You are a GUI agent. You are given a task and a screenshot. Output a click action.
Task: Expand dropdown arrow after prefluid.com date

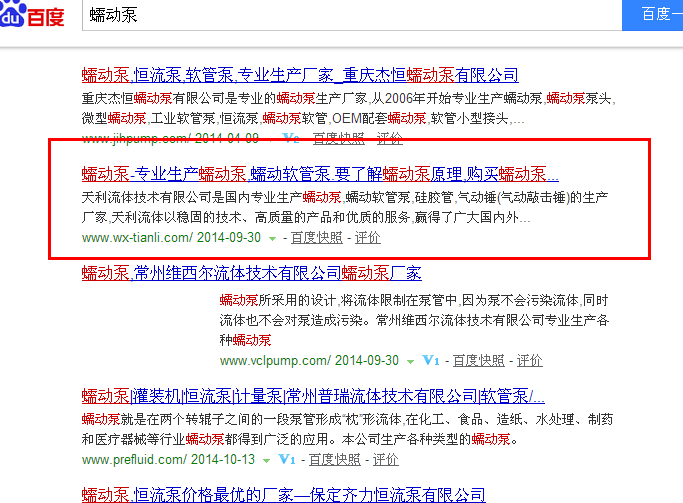(x=267, y=460)
